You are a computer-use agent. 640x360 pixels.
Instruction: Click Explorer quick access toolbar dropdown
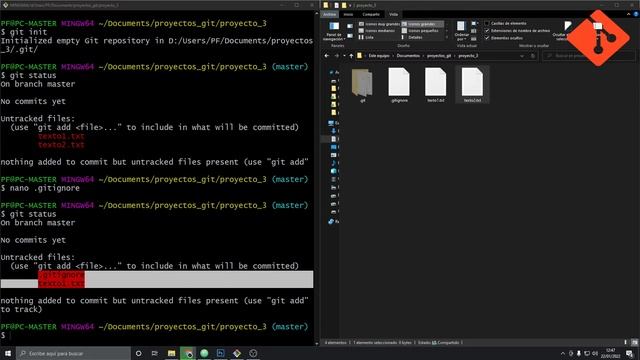(350, 5)
